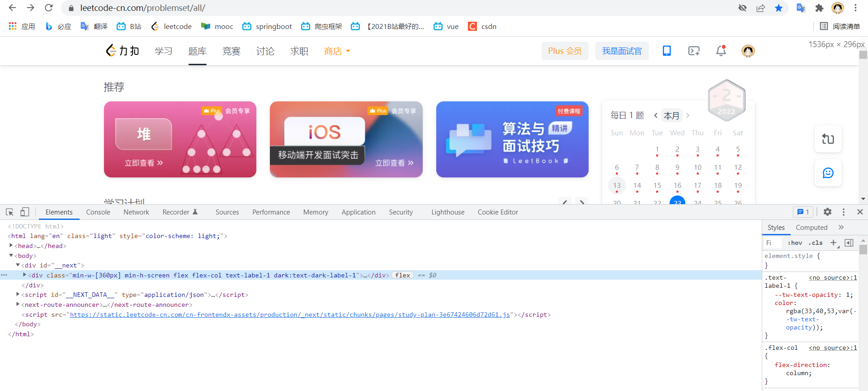
Task: Open the Cookie Editor tab
Action: [x=498, y=212]
